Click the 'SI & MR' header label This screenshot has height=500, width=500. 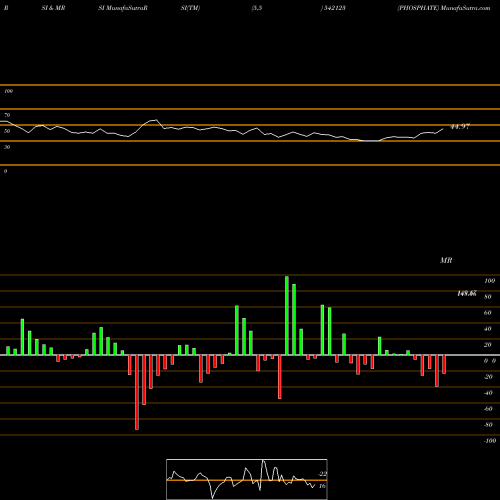53,8
